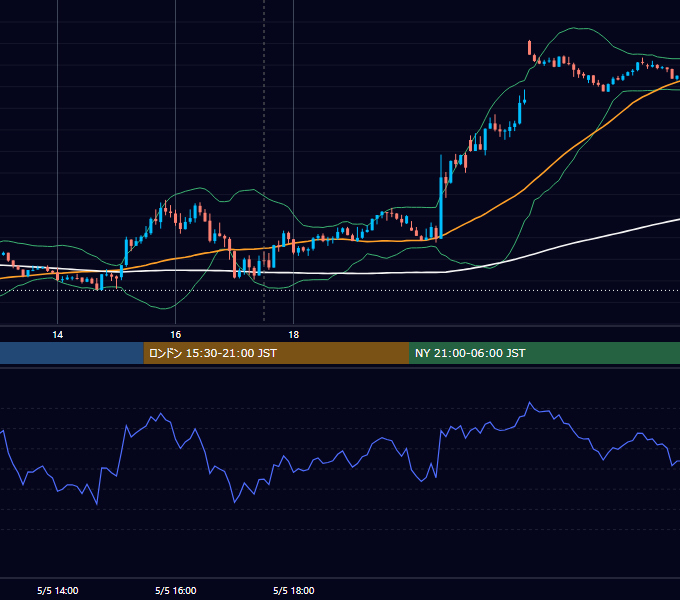
Task: Click the NY 21:00-06:00 JST session band
Action: 544,353
